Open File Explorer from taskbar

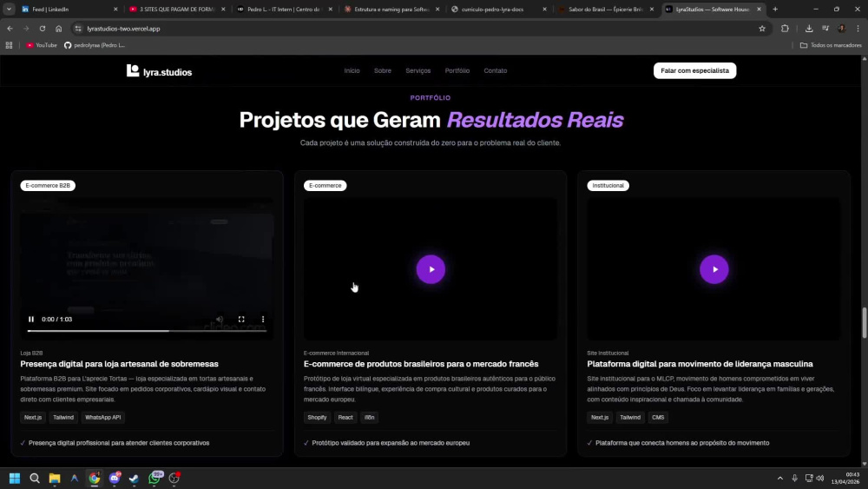point(54,478)
